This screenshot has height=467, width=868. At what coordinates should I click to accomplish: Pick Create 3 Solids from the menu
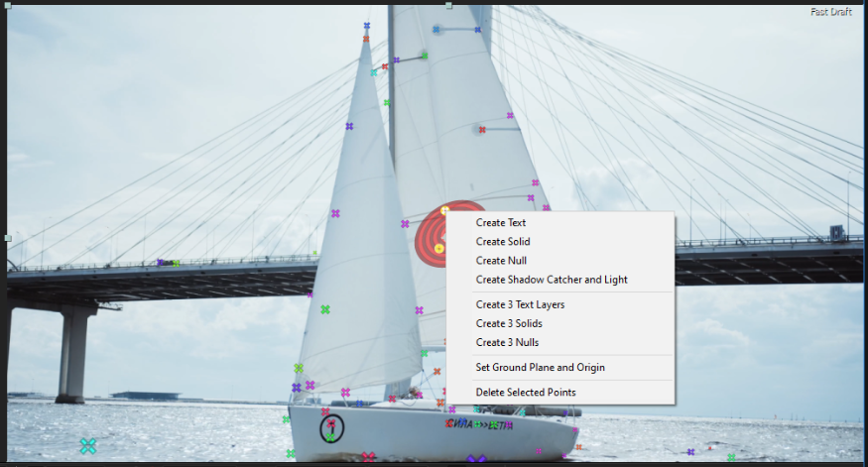(508, 323)
